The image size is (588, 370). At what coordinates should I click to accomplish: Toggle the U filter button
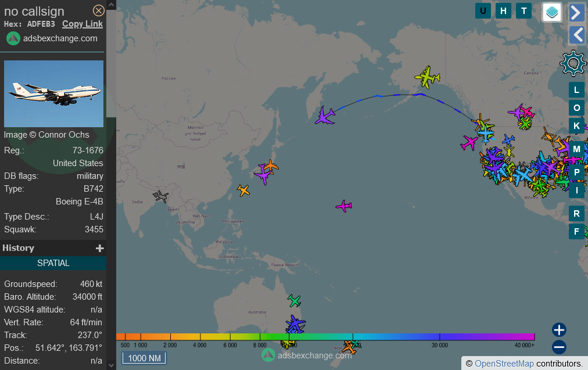483,11
